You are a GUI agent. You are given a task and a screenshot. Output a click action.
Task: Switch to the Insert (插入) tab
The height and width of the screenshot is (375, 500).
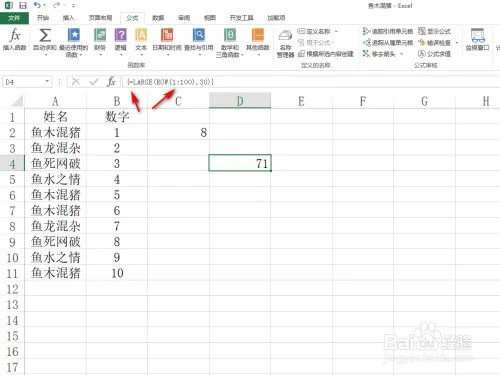(68, 18)
